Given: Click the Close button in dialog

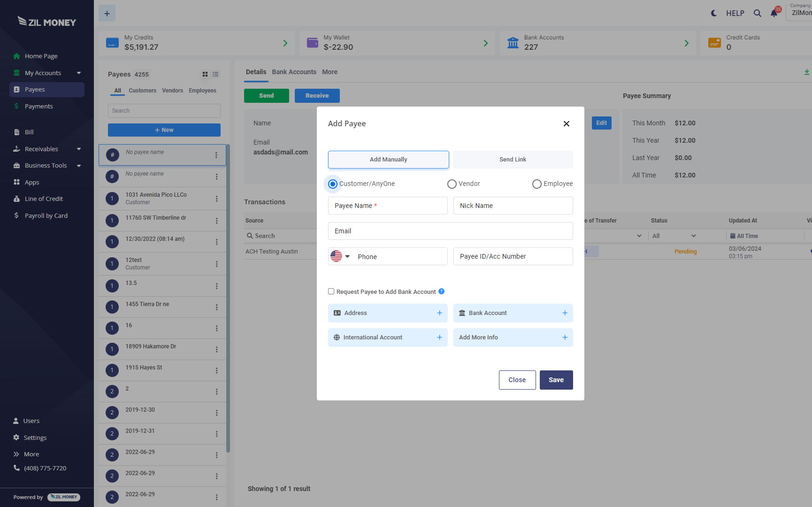Looking at the screenshot, I should click(517, 380).
